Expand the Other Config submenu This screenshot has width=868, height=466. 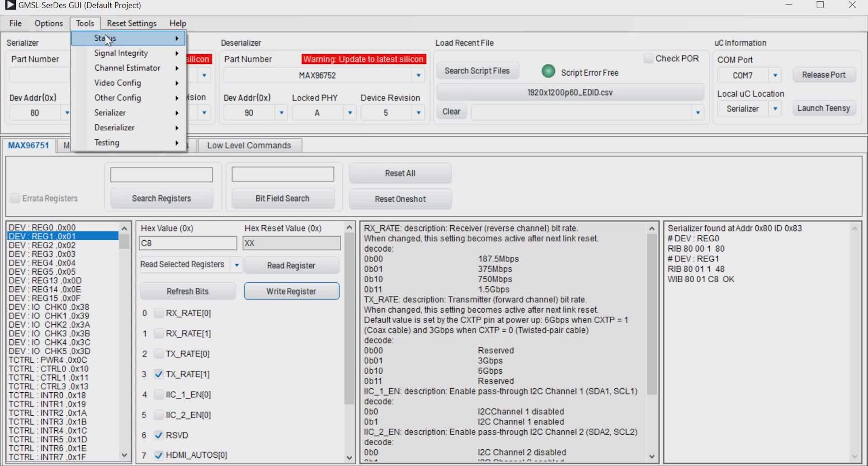tap(129, 98)
